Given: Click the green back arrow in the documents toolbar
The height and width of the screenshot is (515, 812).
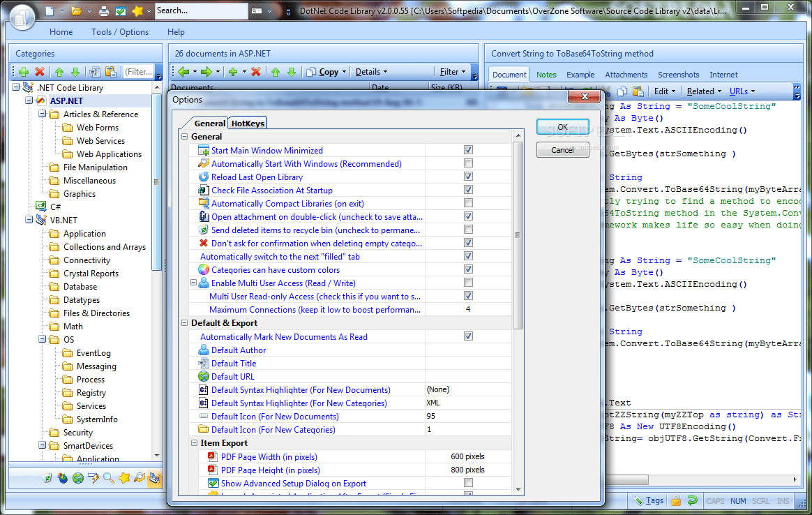Looking at the screenshot, I should click(x=183, y=71).
